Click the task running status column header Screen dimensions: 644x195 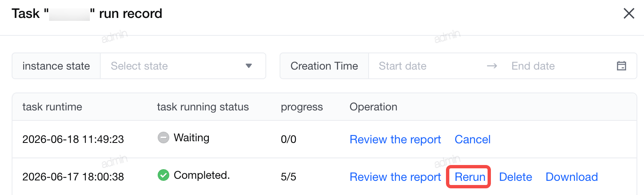click(x=203, y=107)
